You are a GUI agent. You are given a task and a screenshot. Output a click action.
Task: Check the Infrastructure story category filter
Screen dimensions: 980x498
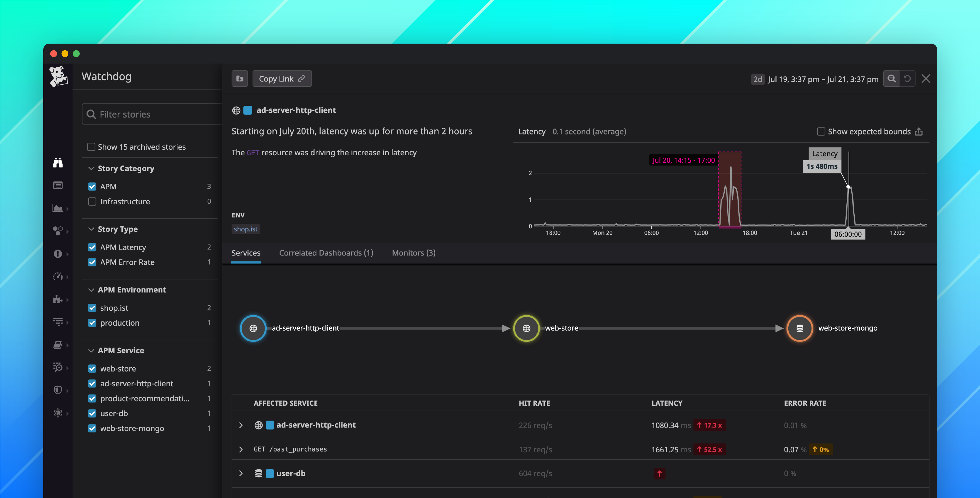click(92, 202)
